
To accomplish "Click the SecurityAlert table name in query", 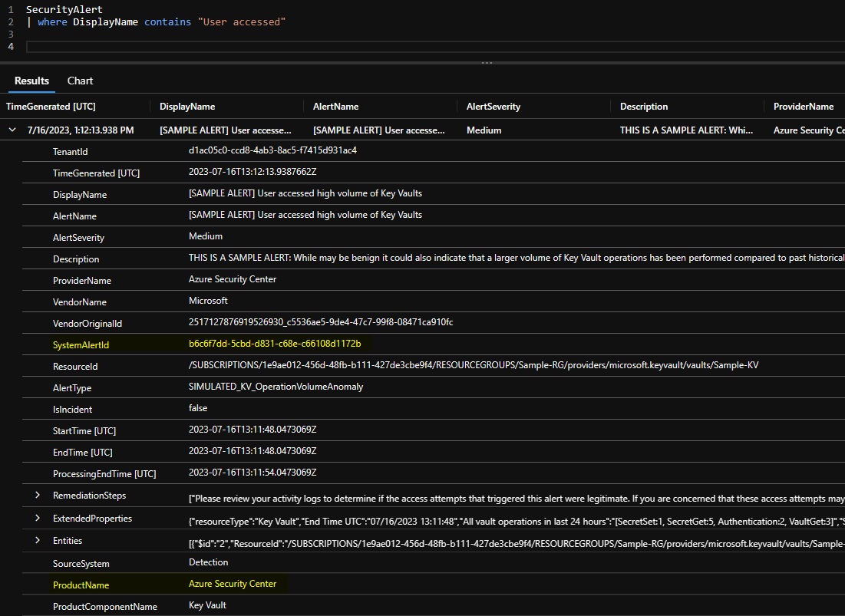I will [64, 10].
